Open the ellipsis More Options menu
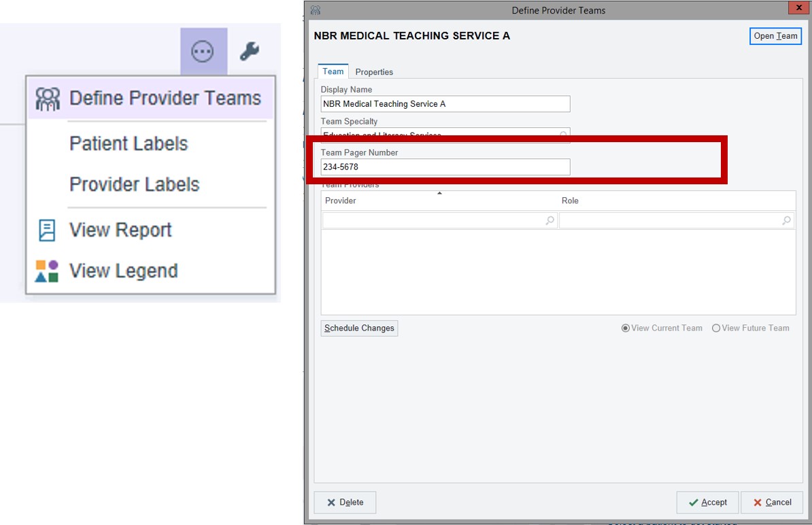 coord(203,50)
